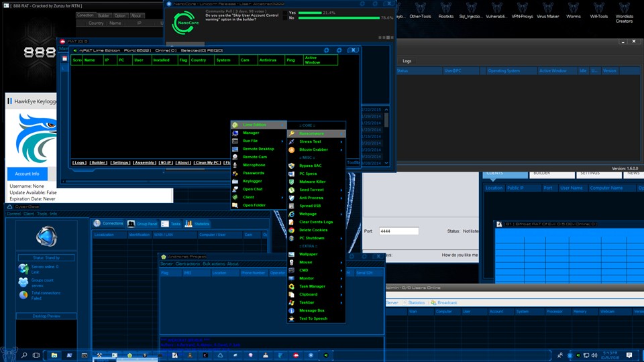The image size is (644, 362).
Task: Choose Remote Cam webcam icon entry
Action: point(235,157)
